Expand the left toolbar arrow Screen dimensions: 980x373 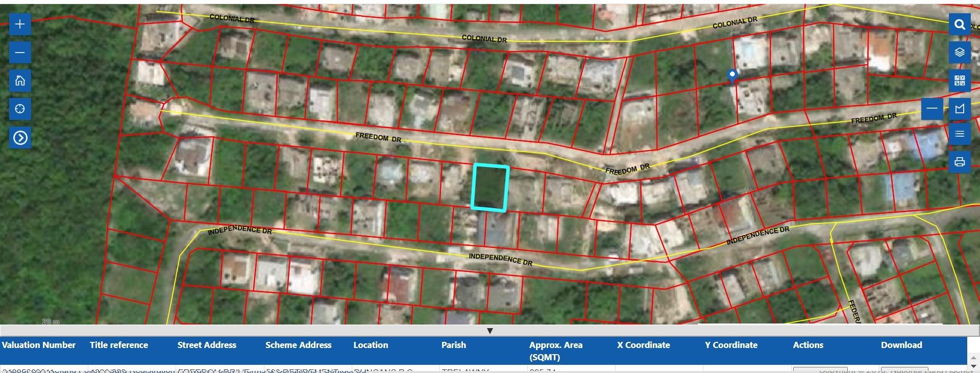click(x=20, y=138)
